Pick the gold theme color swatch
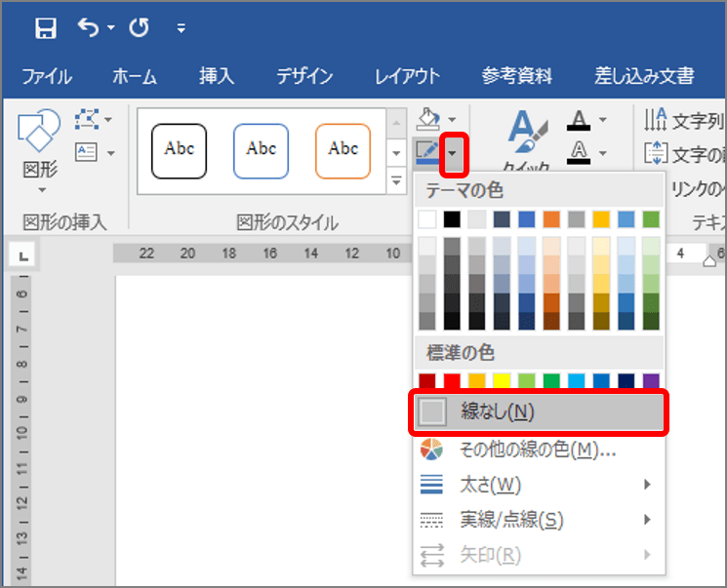 tap(601, 219)
